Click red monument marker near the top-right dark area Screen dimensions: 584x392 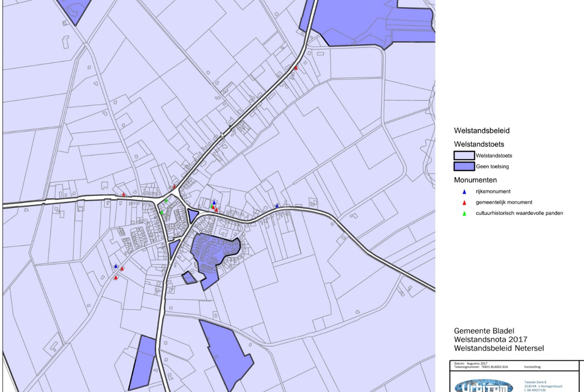tap(296, 68)
